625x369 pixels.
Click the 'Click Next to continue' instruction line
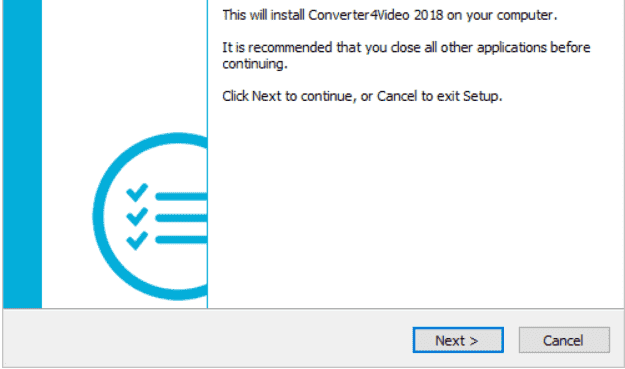[x=362, y=96]
